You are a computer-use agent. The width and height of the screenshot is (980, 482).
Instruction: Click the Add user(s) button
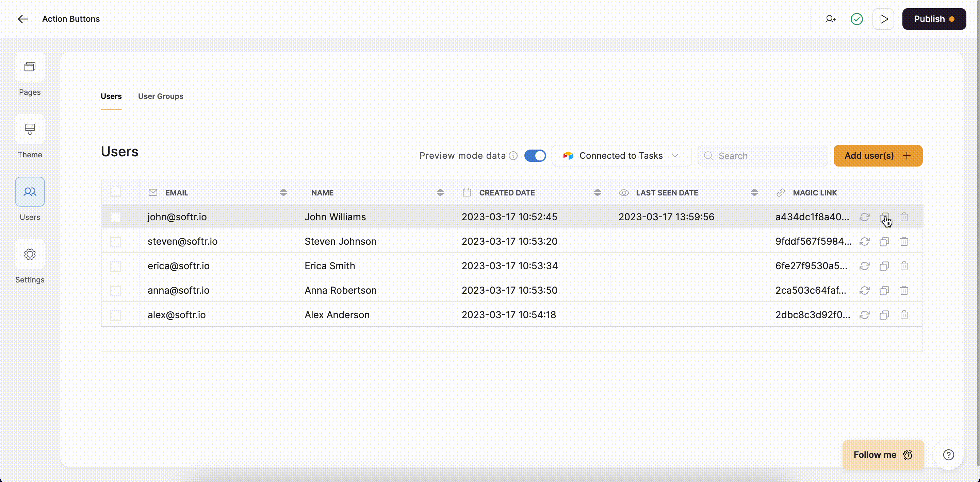878,156
